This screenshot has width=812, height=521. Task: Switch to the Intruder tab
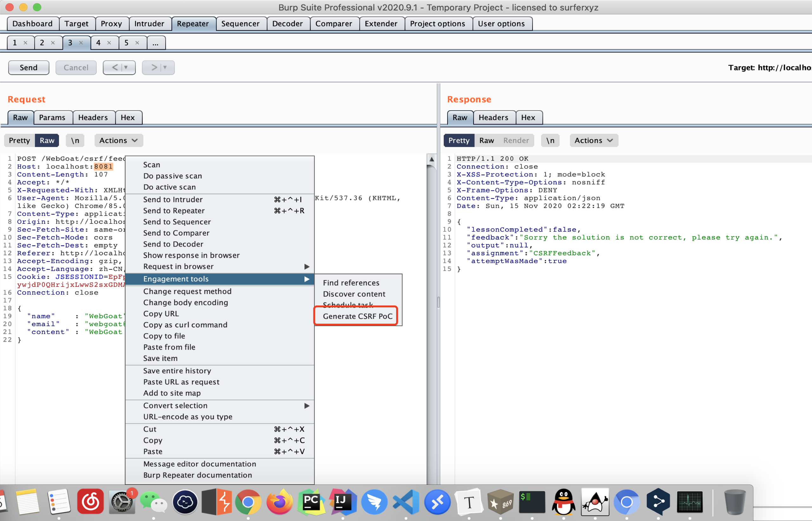(149, 24)
